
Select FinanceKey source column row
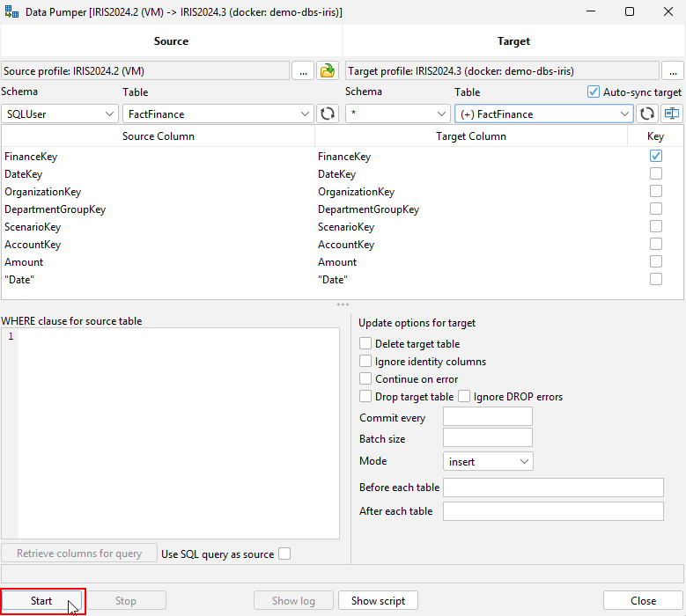pyautogui.click(x=158, y=157)
